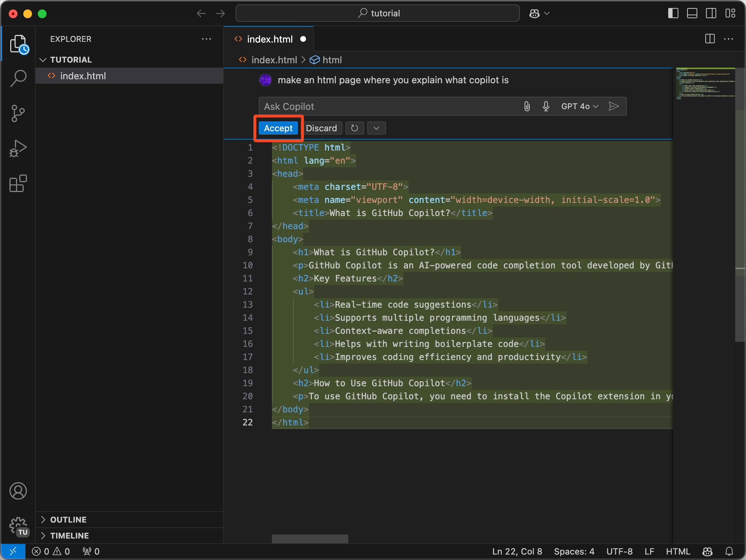This screenshot has width=746, height=560.
Task: Select the index.html editor tab
Action: point(269,39)
